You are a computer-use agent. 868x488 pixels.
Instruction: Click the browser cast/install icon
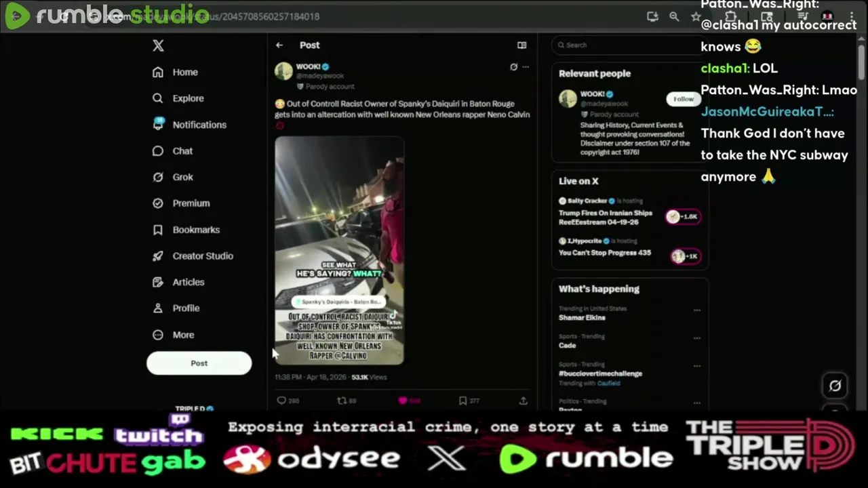(652, 16)
